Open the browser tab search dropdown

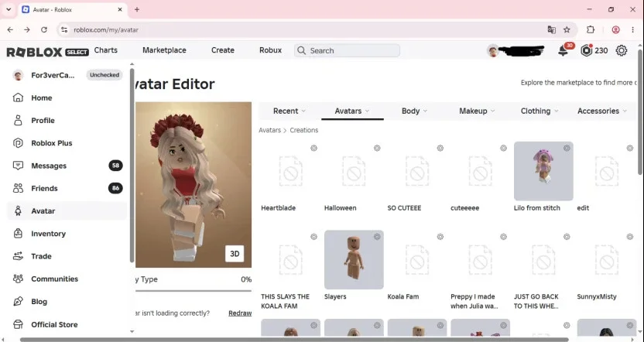[9, 9]
